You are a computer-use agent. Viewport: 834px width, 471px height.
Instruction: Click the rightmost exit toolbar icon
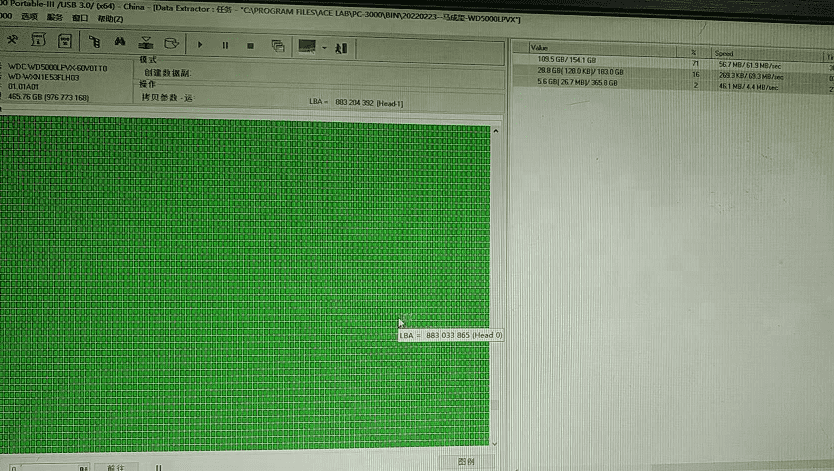coord(341,46)
